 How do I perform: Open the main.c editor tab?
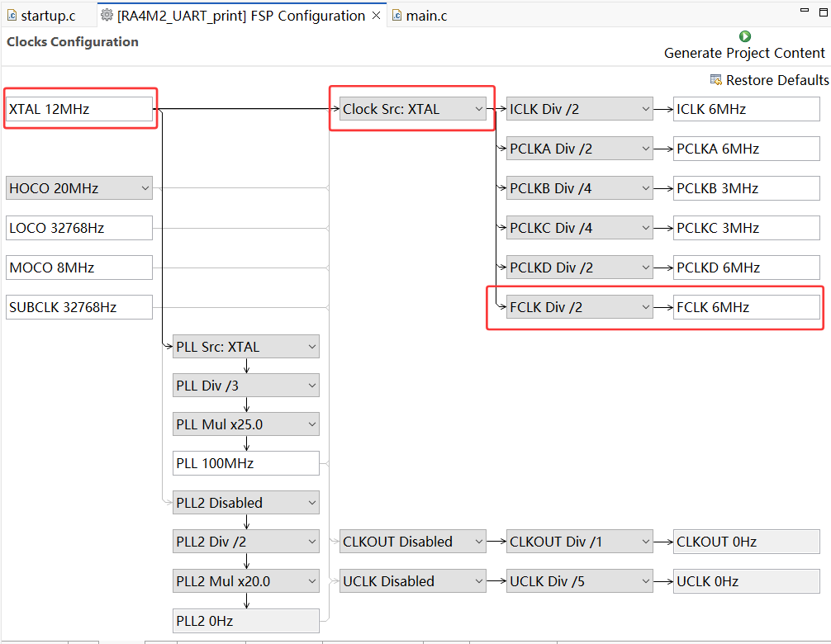tap(426, 16)
